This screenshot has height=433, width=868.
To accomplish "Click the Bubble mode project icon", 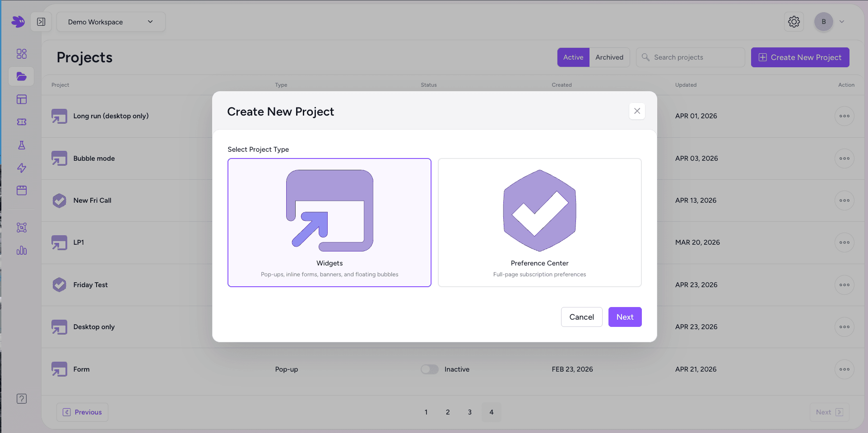I will click(59, 158).
